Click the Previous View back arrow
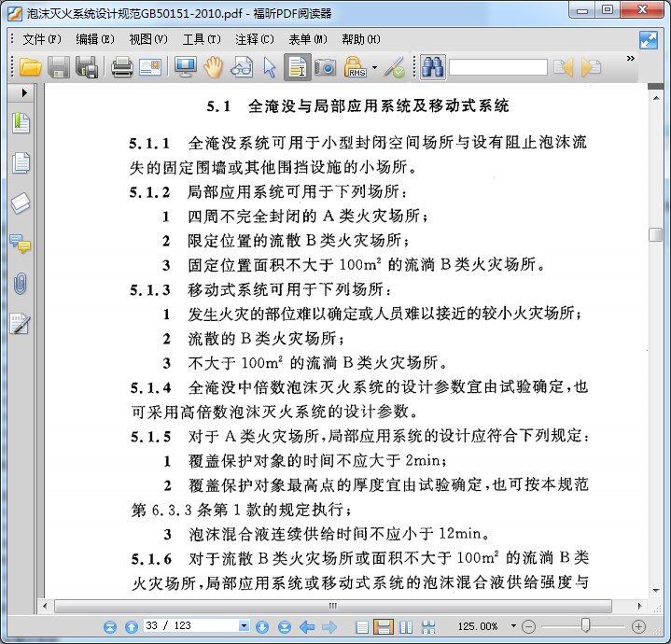This screenshot has height=644, width=671. (x=307, y=627)
